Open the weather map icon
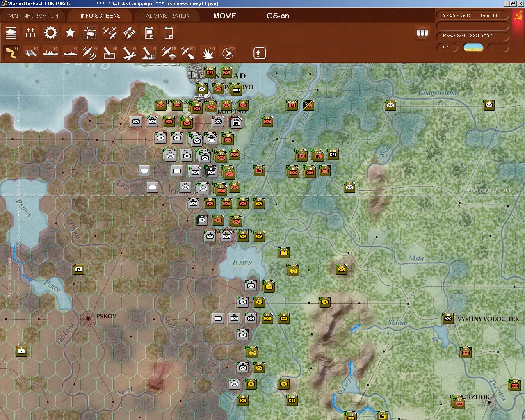The image size is (525, 420). [x=90, y=32]
